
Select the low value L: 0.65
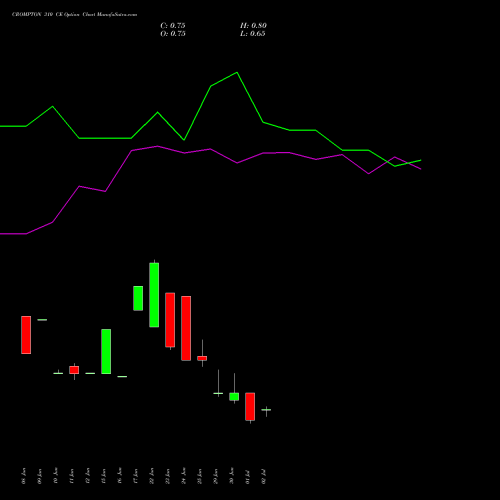pyautogui.click(x=253, y=34)
